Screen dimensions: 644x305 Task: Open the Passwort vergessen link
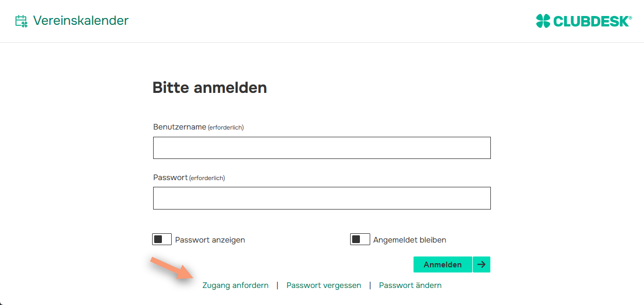coord(324,285)
